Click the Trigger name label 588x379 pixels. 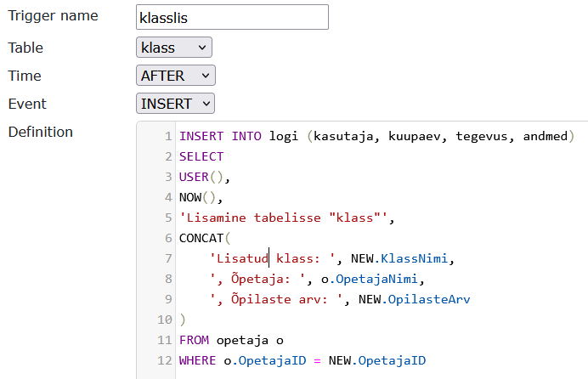(x=53, y=16)
